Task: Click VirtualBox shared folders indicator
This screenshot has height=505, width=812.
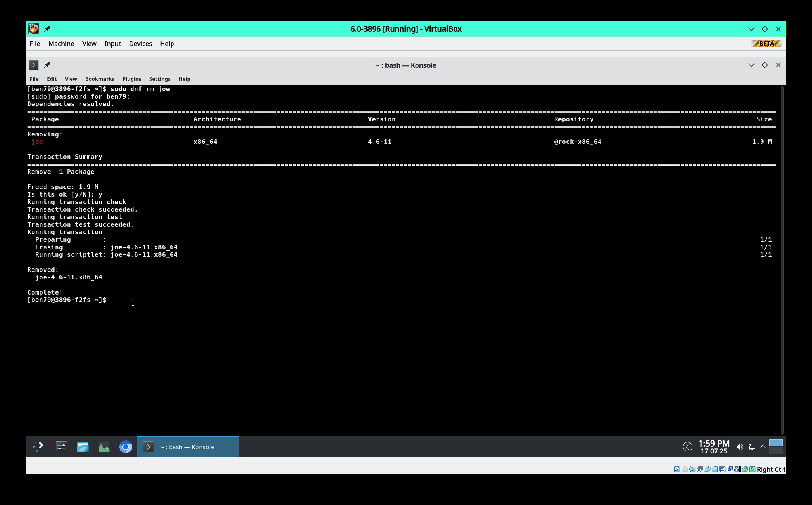Action: [715, 469]
